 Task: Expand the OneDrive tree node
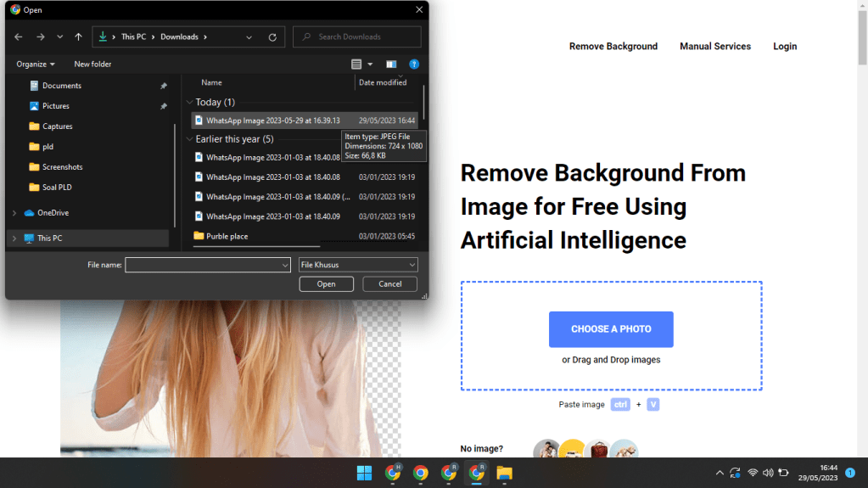(x=14, y=213)
